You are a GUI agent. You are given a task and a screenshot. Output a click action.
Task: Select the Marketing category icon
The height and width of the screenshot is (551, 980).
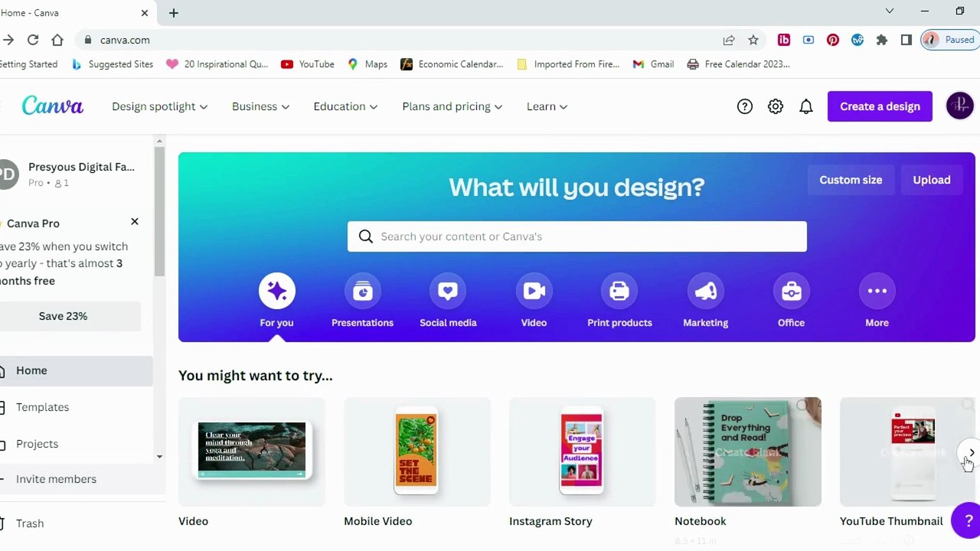pos(705,291)
